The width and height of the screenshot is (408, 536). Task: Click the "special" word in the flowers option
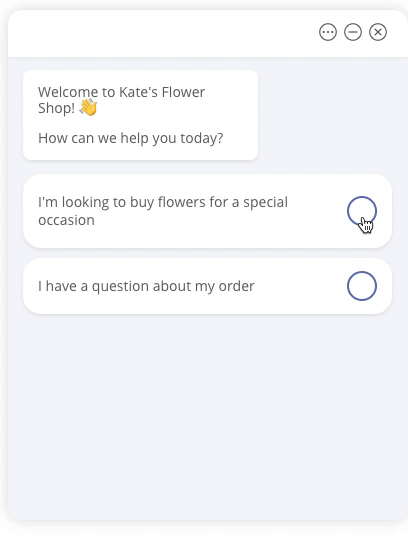coord(265,202)
